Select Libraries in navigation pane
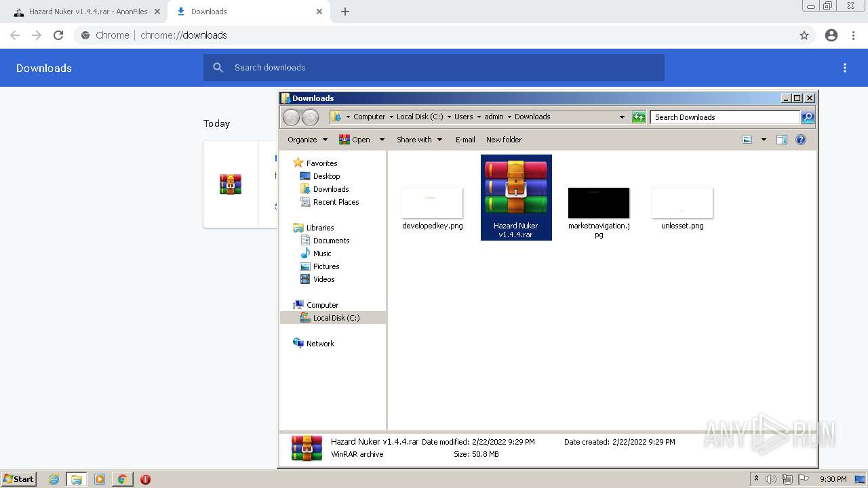Screen dimensions: 868x488 pos(320,228)
